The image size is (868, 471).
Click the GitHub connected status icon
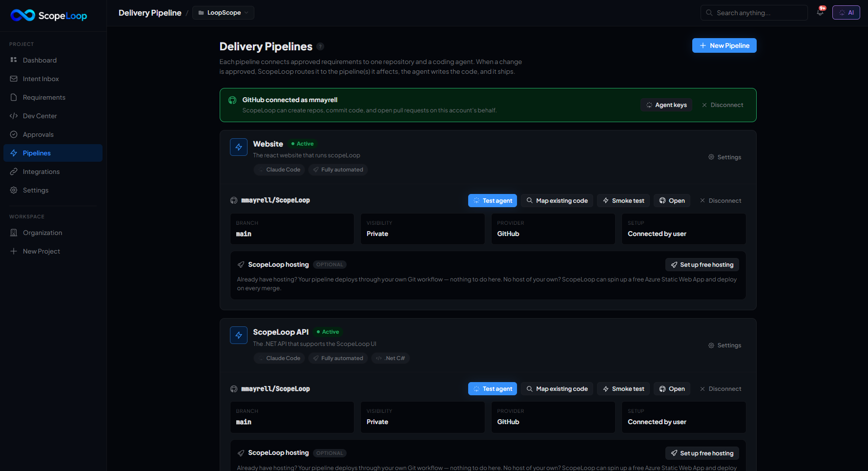click(232, 100)
